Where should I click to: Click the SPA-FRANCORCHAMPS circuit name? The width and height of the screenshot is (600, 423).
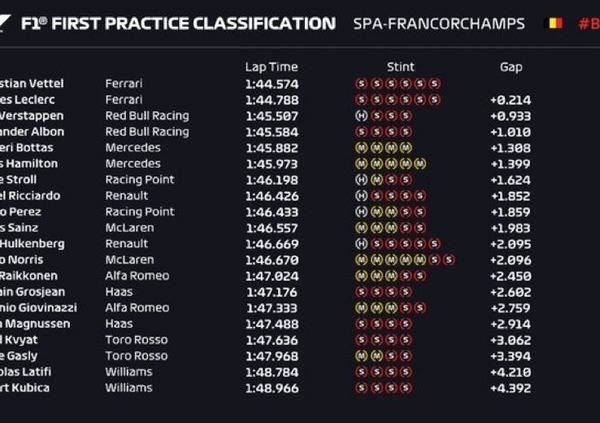[439, 23]
